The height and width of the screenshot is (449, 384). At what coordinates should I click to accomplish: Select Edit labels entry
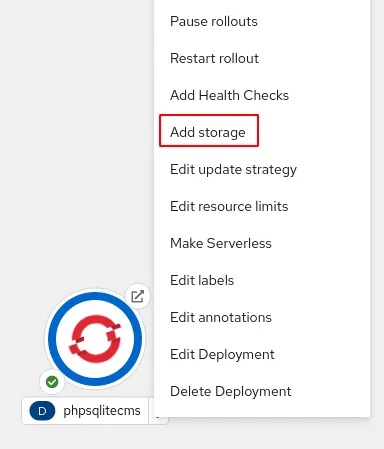pyautogui.click(x=202, y=280)
